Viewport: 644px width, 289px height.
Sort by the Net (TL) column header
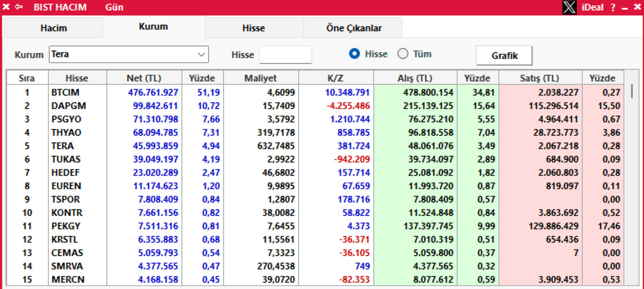143,78
